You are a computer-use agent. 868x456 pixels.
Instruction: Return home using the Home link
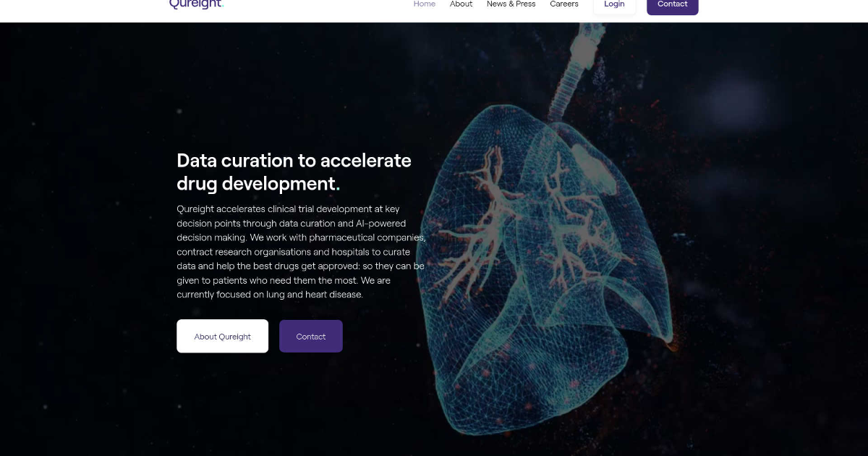click(425, 4)
